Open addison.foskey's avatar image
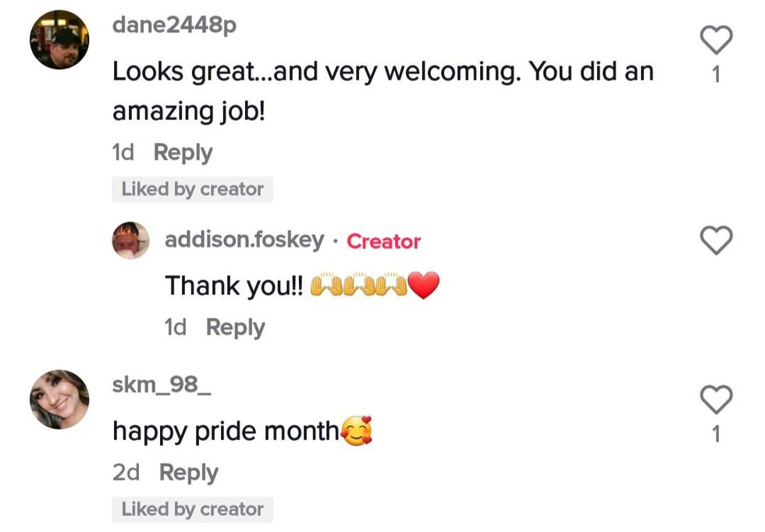Screen dimensions: 765x532 tap(130, 240)
